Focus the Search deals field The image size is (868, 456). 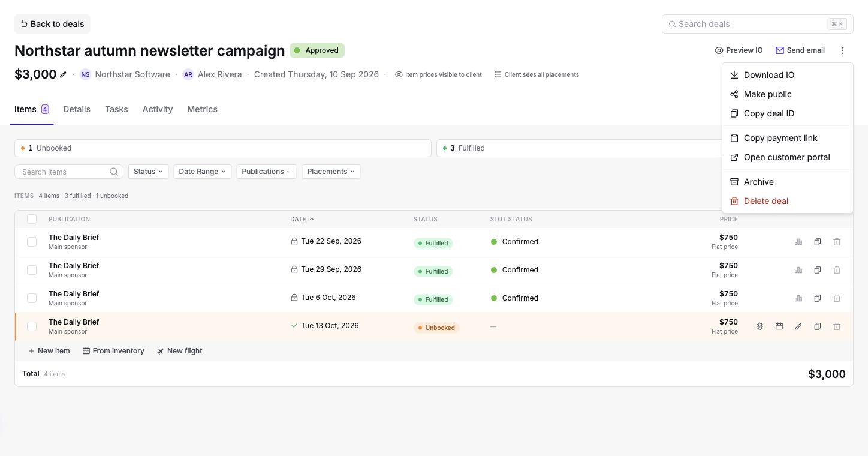758,24
